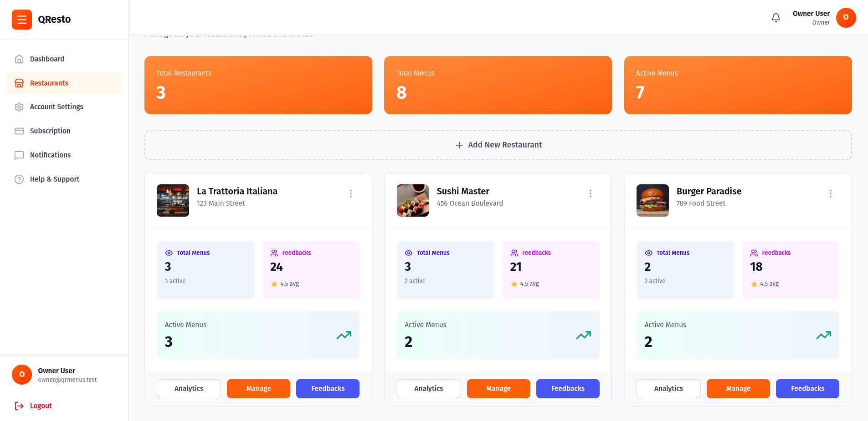Screen dimensions: 868x421
Task: Open options menu for La Trattoria Italiana
Action: pyautogui.click(x=351, y=193)
